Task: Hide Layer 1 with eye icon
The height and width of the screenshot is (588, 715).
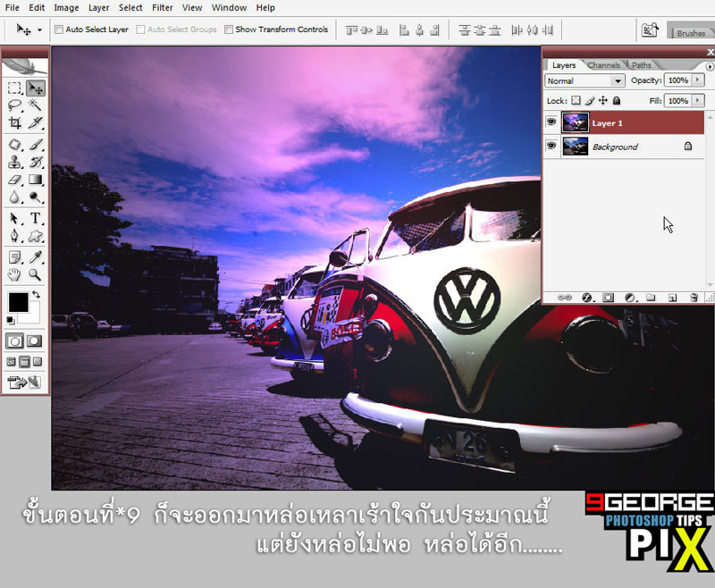Action: click(x=551, y=122)
